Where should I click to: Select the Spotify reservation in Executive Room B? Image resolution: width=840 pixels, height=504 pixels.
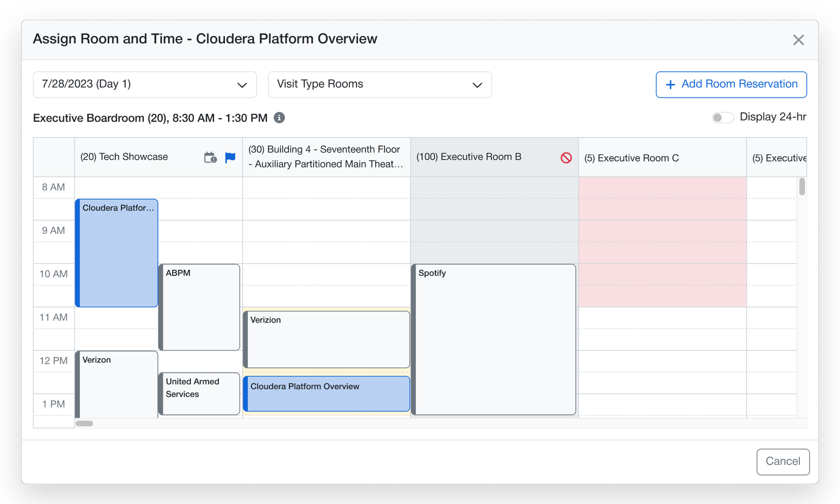pos(493,339)
